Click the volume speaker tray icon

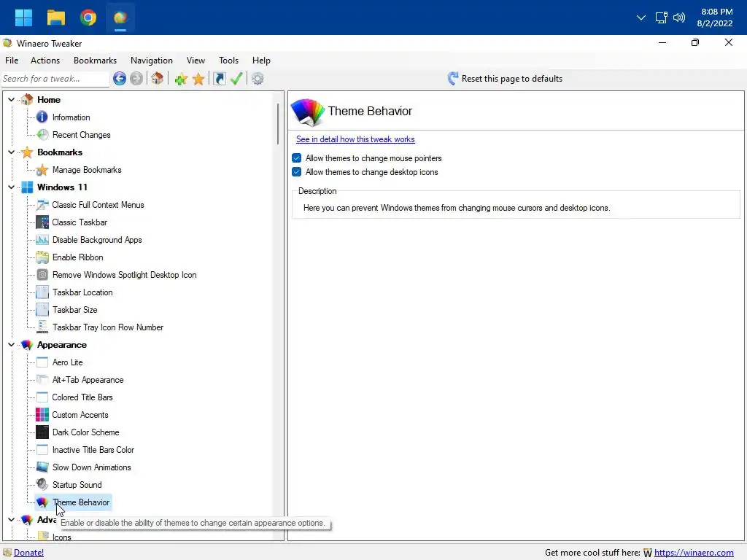pyautogui.click(x=679, y=17)
